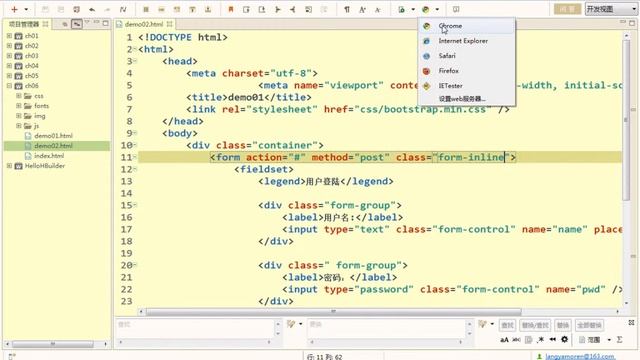The width and height of the screenshot is (640, 360).
Task: Select the ch04 project
Action: click(x=31, y=66)
